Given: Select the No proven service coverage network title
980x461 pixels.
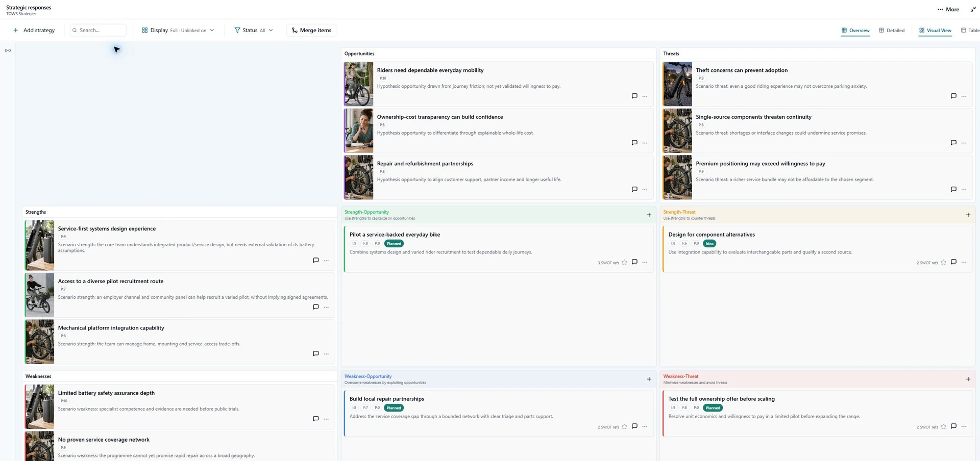Looking at the screenshot, I should point(104,440).
